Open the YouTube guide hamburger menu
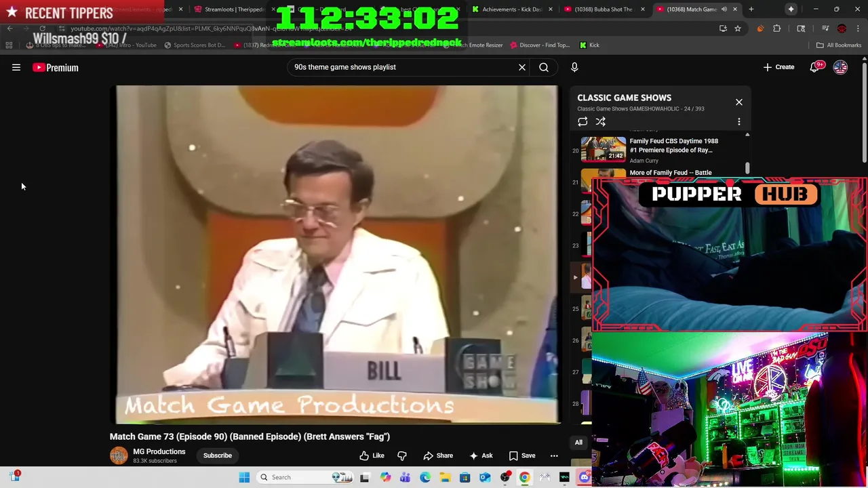This screenshot has height=488, width=868. 16,67
